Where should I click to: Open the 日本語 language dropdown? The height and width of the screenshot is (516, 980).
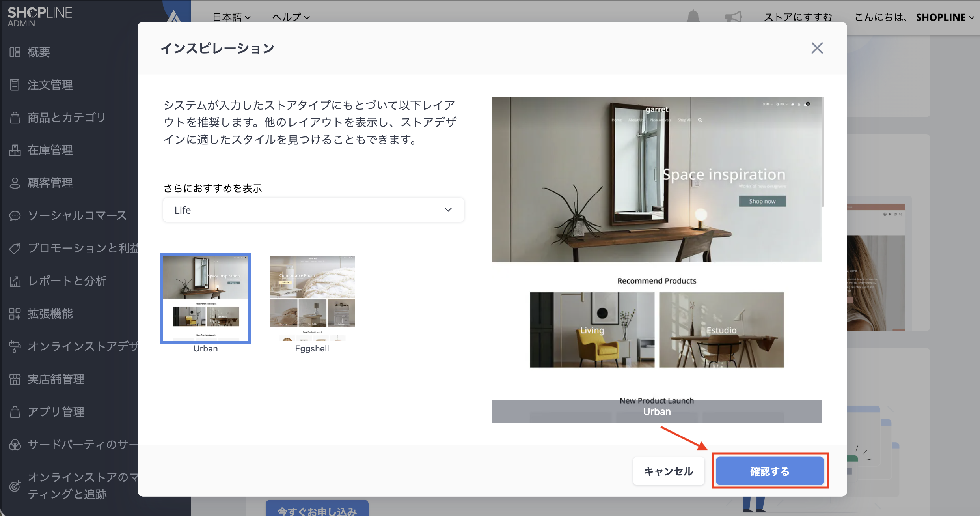pos(231,17)
